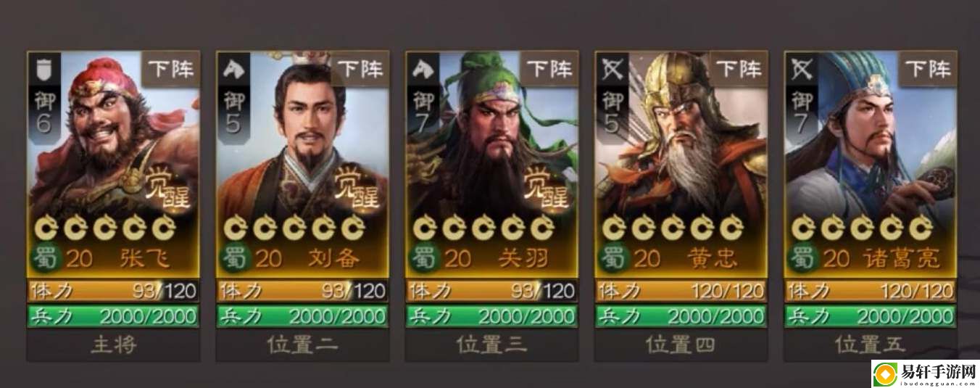Viewport: 980px width, 388px height.
Task: Select the 位置五 slot label
Action: click(x=870, y=345)
